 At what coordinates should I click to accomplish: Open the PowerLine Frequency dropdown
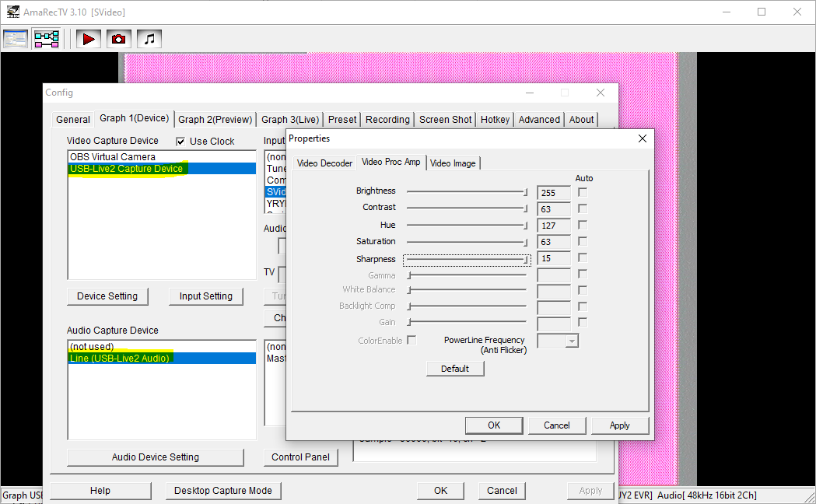coord(572,341)
